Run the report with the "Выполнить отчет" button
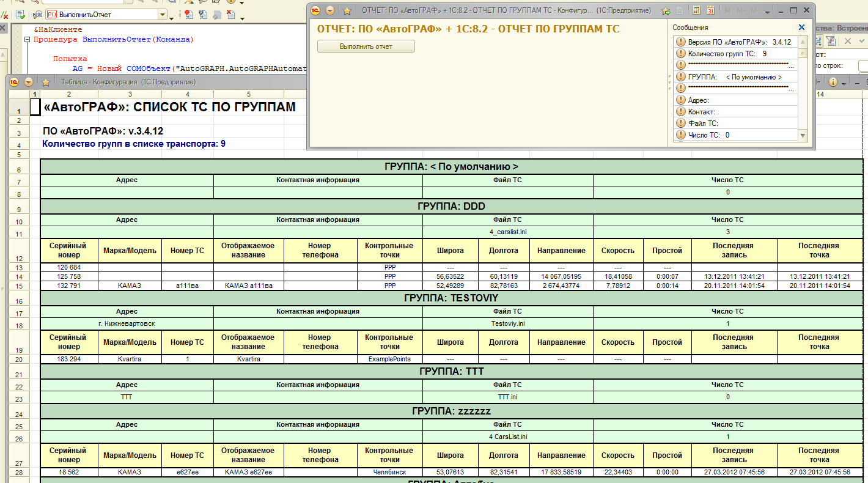Image resolution: width=868 pixels, height=483 pixels. [x=366, y=46]
